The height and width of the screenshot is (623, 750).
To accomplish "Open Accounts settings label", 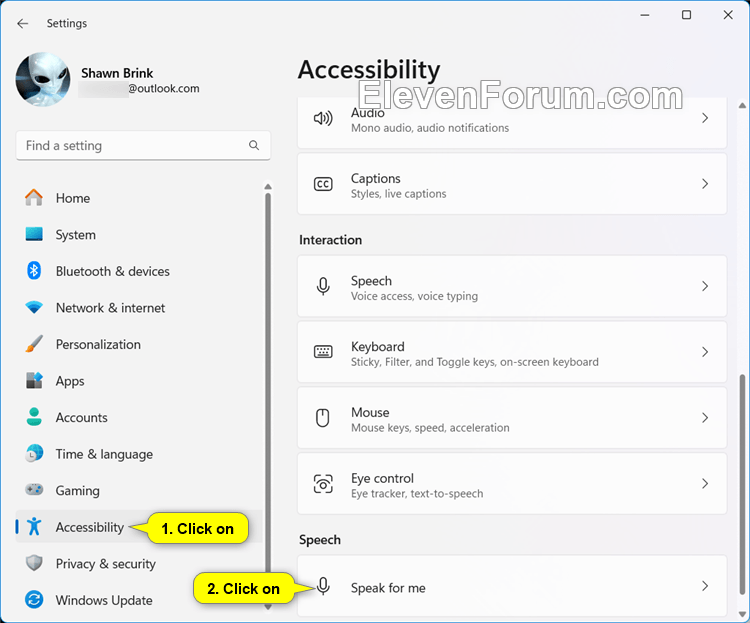I will tap(81, 418).
